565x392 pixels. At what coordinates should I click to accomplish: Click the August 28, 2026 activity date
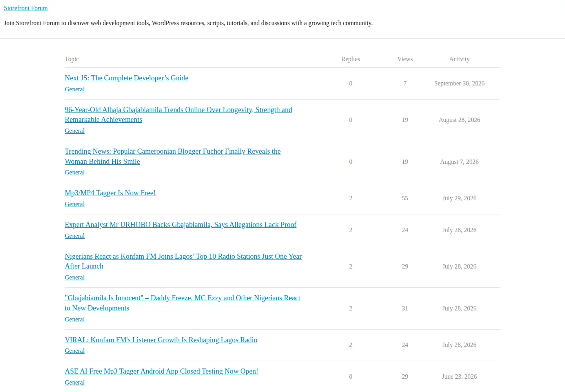[x=459, y=120]
